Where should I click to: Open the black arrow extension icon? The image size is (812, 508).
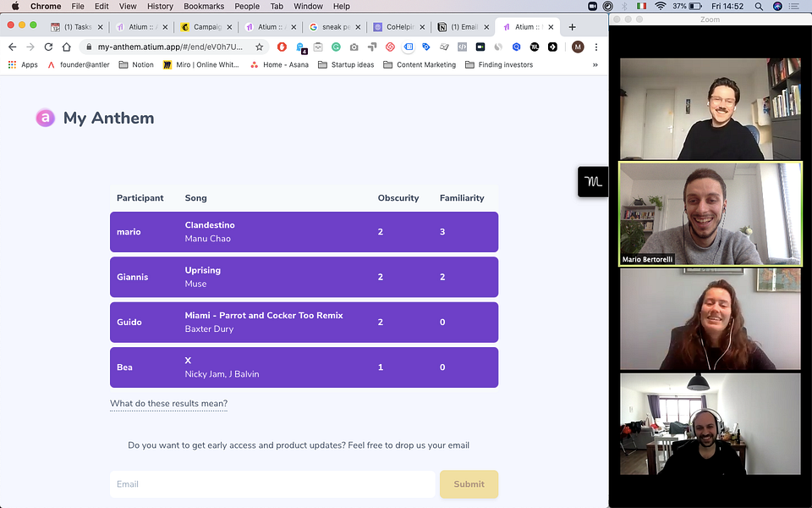(x=552, y=47)
